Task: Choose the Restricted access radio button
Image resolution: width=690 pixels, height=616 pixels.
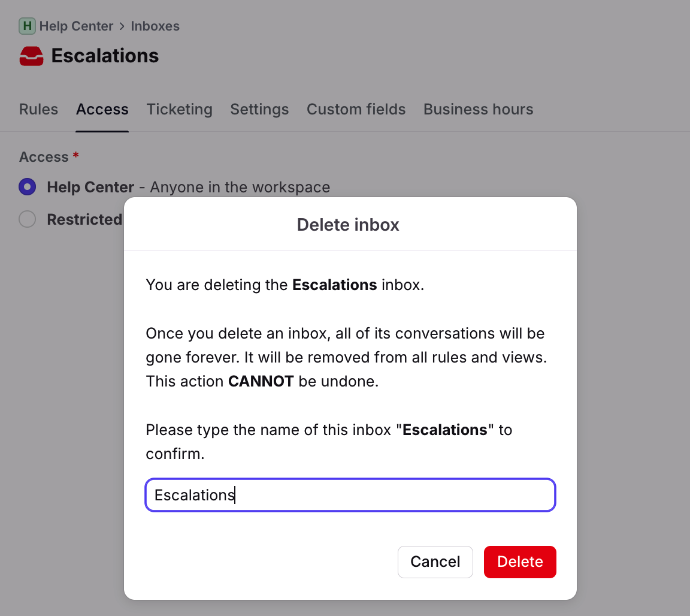Action: (x=28, y=219)
